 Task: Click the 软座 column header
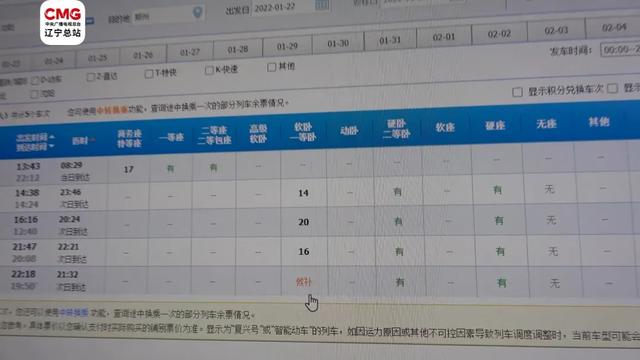445,127
